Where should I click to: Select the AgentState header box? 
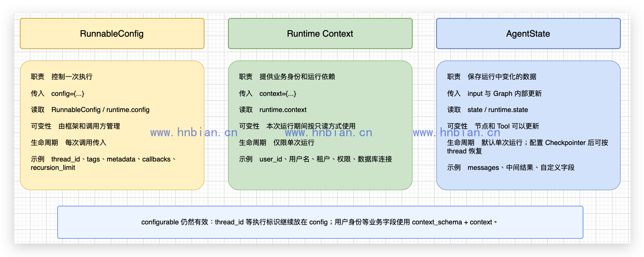click(x=528, y=34)
